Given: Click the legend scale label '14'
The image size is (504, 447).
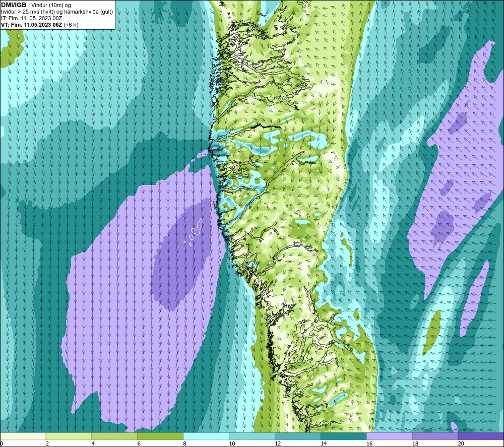Looking at the screenshot, I should click(x=324, y=443).
